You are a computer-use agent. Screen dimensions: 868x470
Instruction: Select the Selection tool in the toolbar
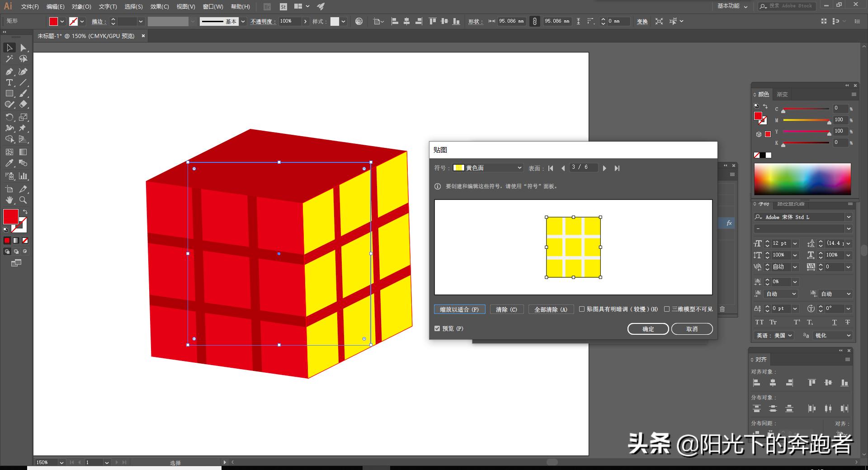point(9,47)
